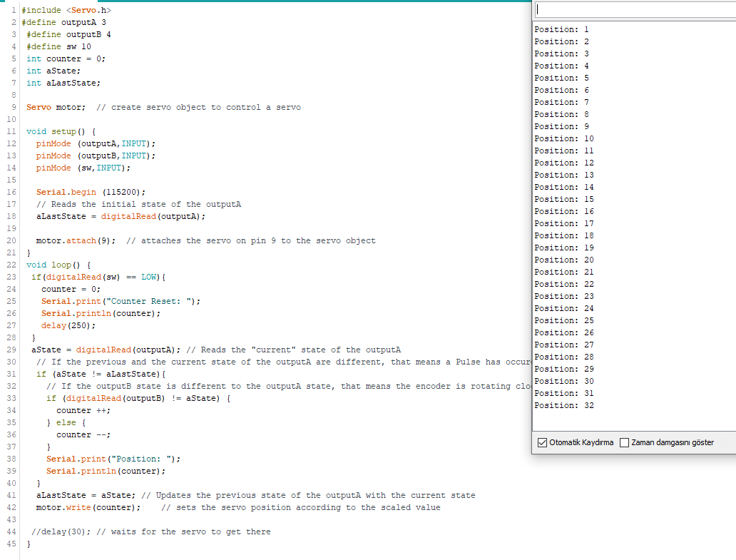Click 'int aState;' declaration line
The width and height of the screenshot is (736, 560).
(53, 71)
